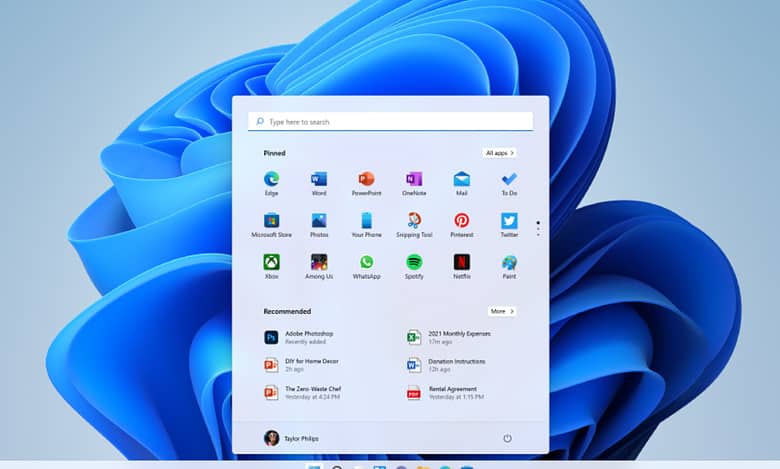The image size is (780, 469).
Task: Launch the Snipping Tool
Action: click(414, 225)
